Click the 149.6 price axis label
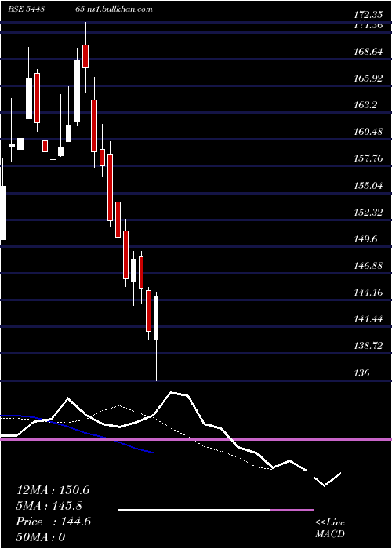The image size is (392, 549). pos(365,239)
